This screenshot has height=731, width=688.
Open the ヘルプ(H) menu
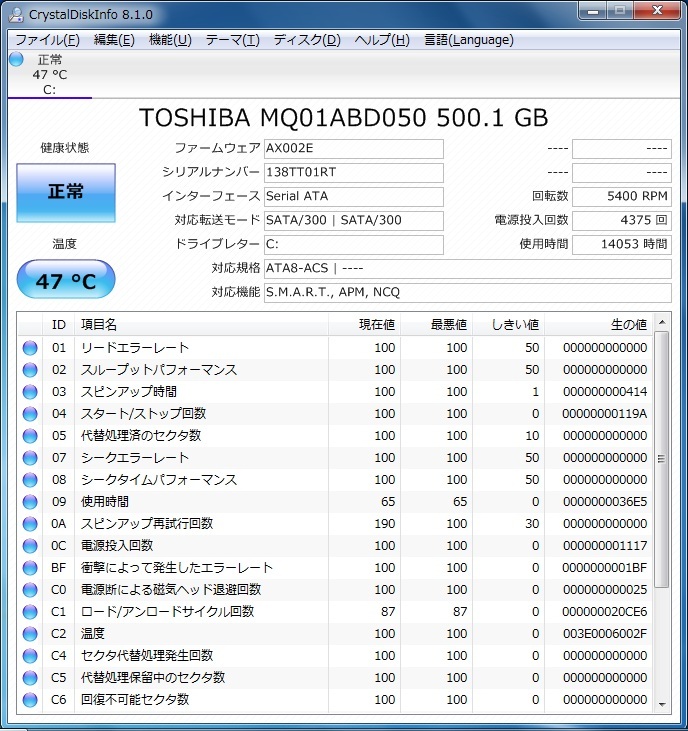(x=382, y=40)
